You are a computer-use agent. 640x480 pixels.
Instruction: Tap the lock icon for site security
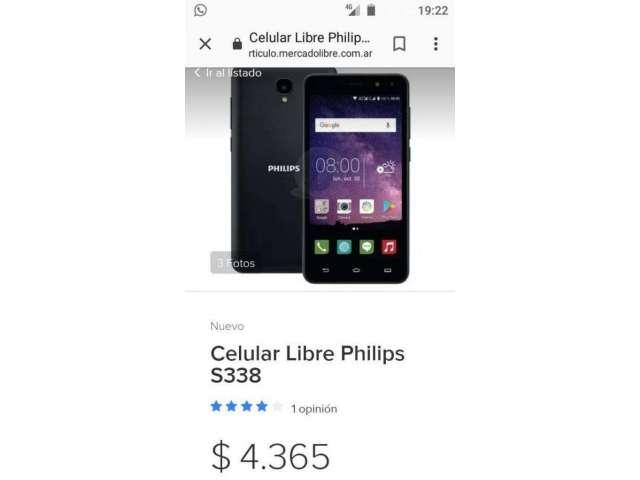point(237,44)
